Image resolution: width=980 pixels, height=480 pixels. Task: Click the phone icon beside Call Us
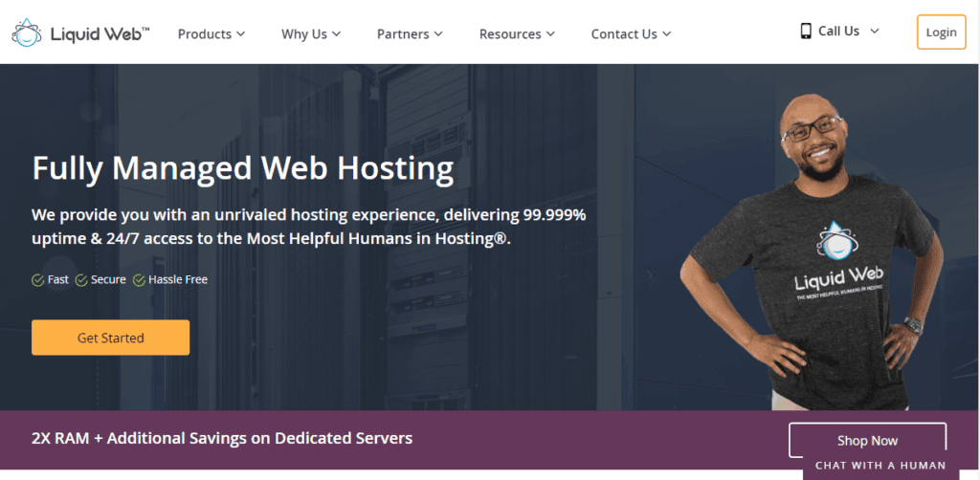click(x=806, y=32)
